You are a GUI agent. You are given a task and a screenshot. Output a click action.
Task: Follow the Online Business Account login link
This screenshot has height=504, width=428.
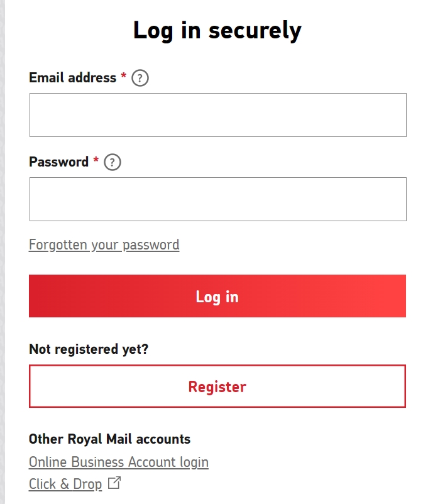[x=119, y=462]
